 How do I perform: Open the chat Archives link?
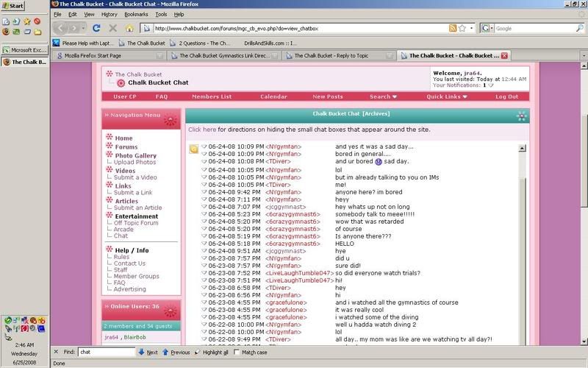click(x=376, y=113)
